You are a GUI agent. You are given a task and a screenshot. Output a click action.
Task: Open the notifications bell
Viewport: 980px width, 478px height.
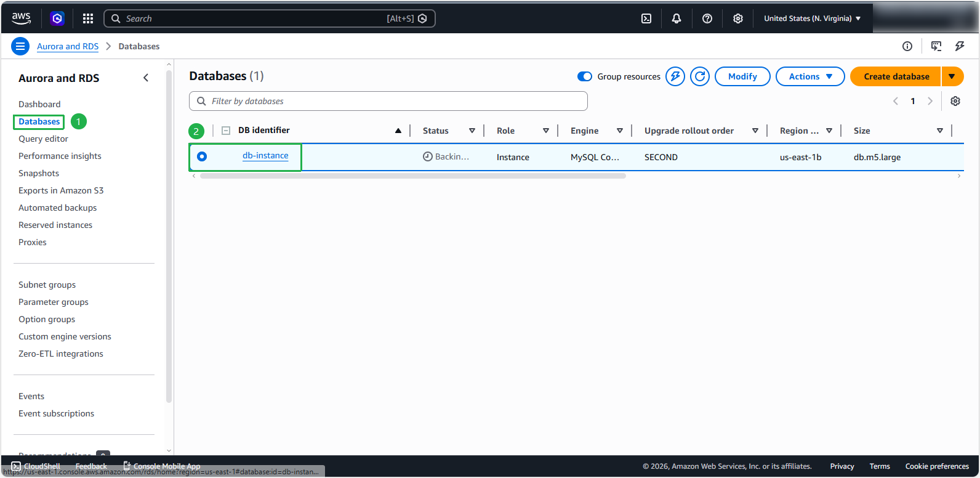pos(677,18)
